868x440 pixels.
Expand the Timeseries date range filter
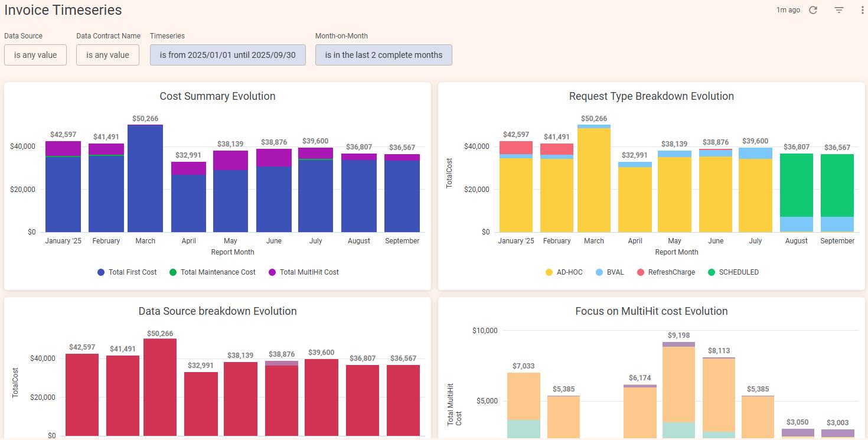tap(227, 55)
